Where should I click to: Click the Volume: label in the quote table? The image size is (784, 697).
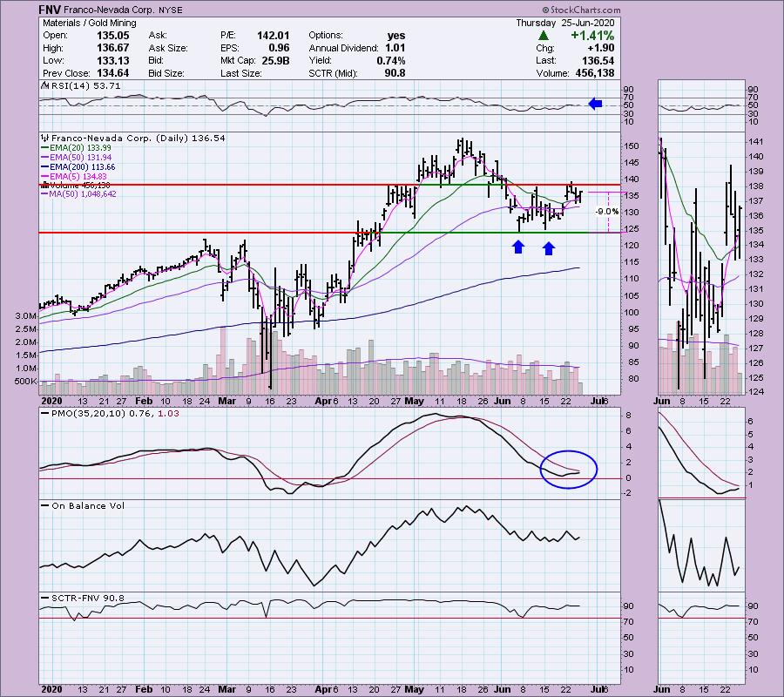(x=552, y=73)
